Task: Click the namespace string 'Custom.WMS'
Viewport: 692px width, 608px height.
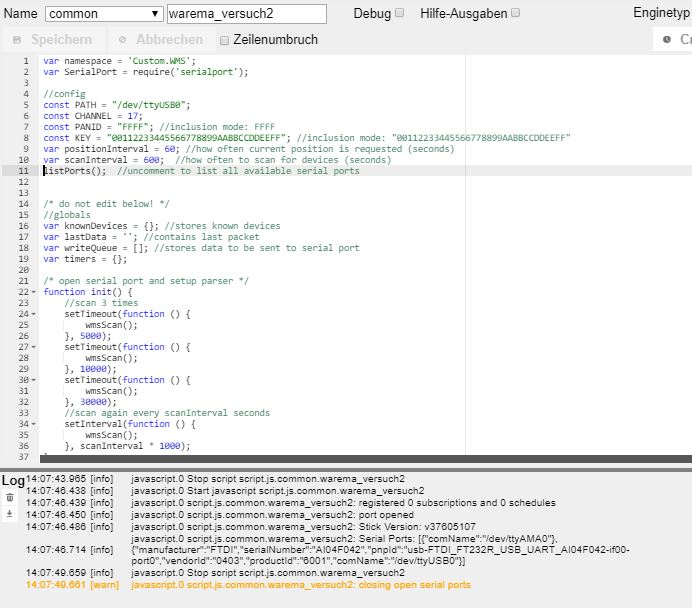Action: pos(159,61)
